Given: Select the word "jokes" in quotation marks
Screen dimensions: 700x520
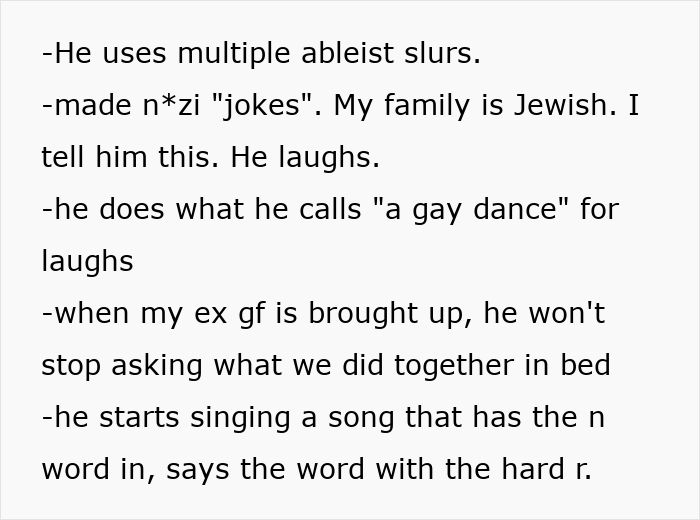Looking at the screenshot, I should [261, 107].
